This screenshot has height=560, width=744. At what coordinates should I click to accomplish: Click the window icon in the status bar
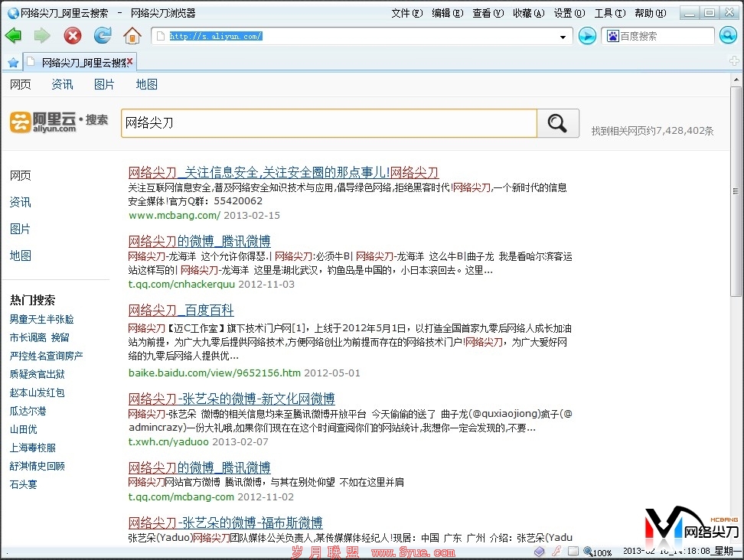point(573,551)
